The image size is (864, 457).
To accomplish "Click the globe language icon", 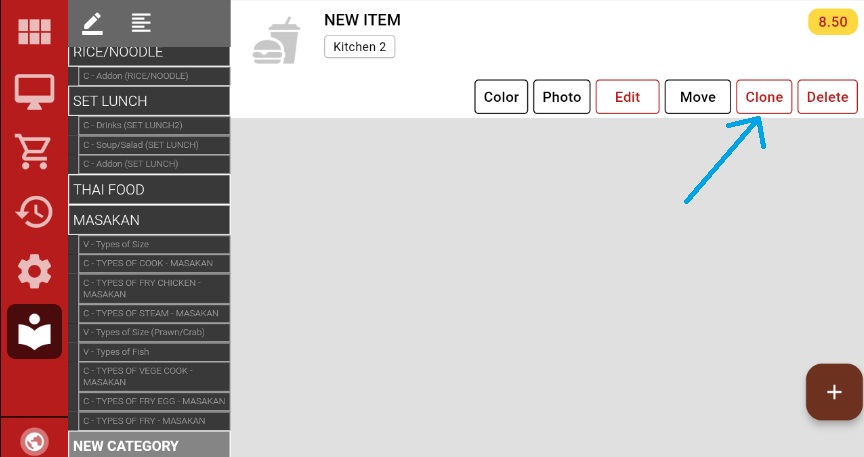I will click(x=34, y=441).
